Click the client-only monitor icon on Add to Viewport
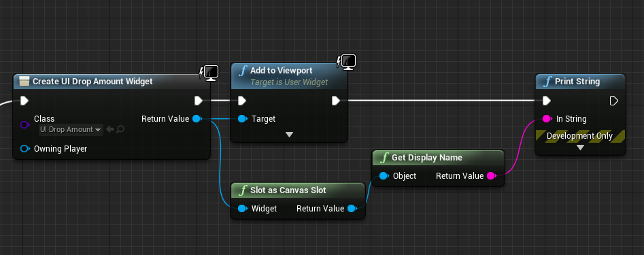The width and height of the screenshot is (644, 255). point(347,62)
